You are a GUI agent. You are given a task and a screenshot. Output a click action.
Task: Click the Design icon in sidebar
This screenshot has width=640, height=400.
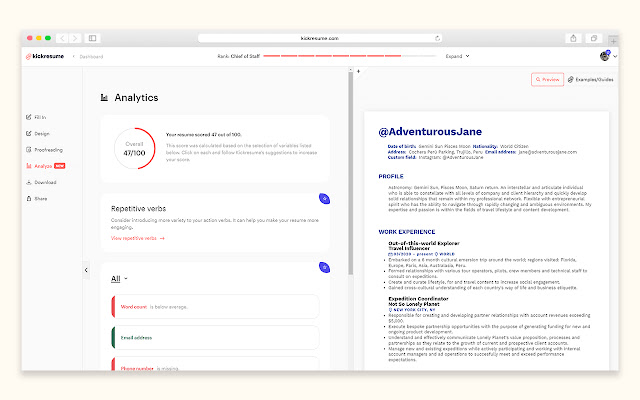click(29, 133)
